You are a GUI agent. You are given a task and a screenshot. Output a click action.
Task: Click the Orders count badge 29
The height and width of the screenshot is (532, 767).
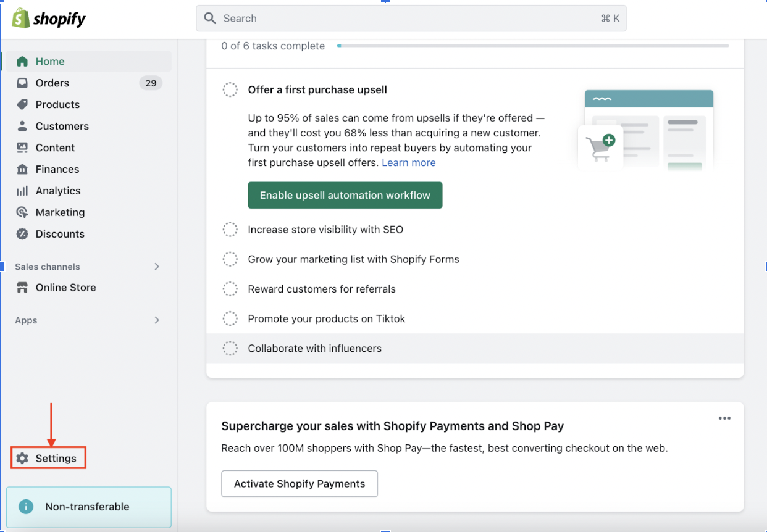151,83
